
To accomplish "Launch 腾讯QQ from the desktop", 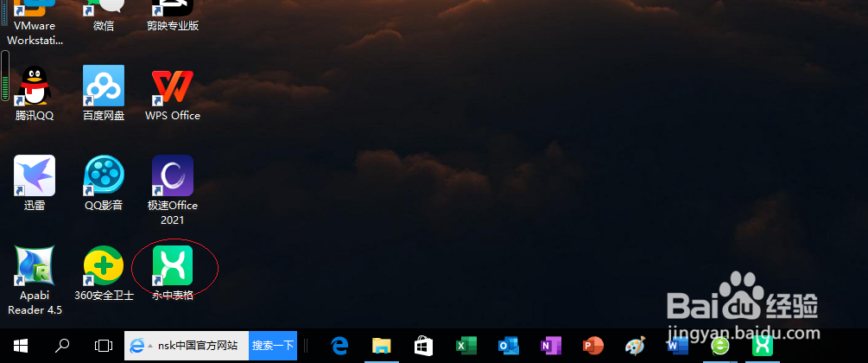I will 35,93.
